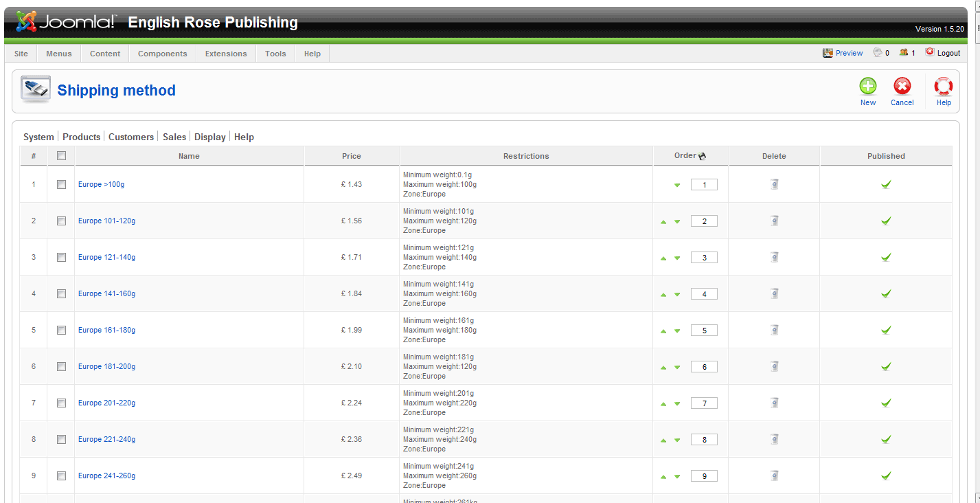Open the Components menu

click(x=163, y=54)
